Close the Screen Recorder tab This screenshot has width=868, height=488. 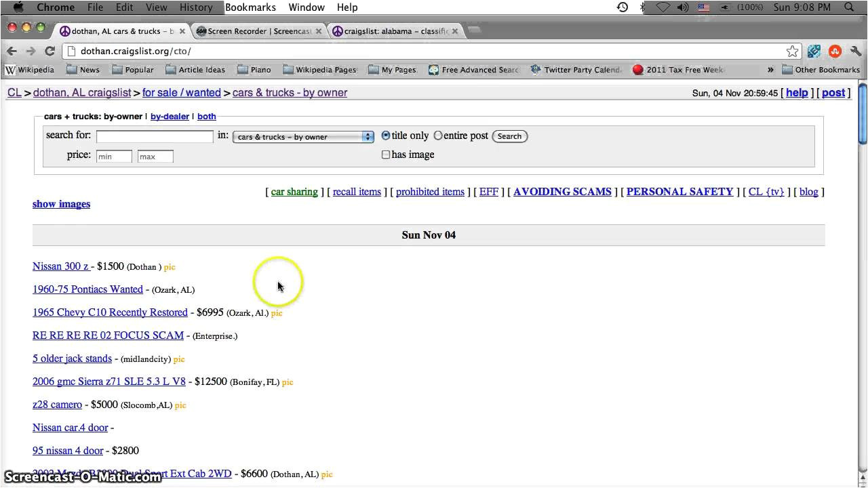[319, 31]
